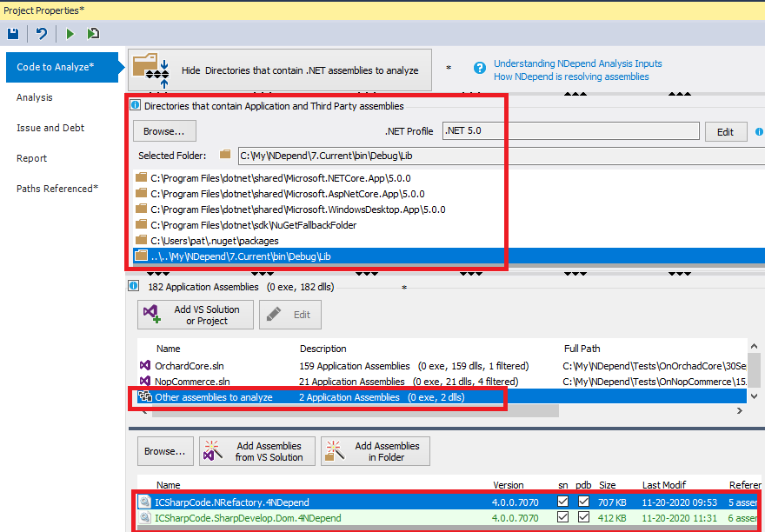
Task: Click Add VS Solution or Project button
Action: (x=196, y=315)
